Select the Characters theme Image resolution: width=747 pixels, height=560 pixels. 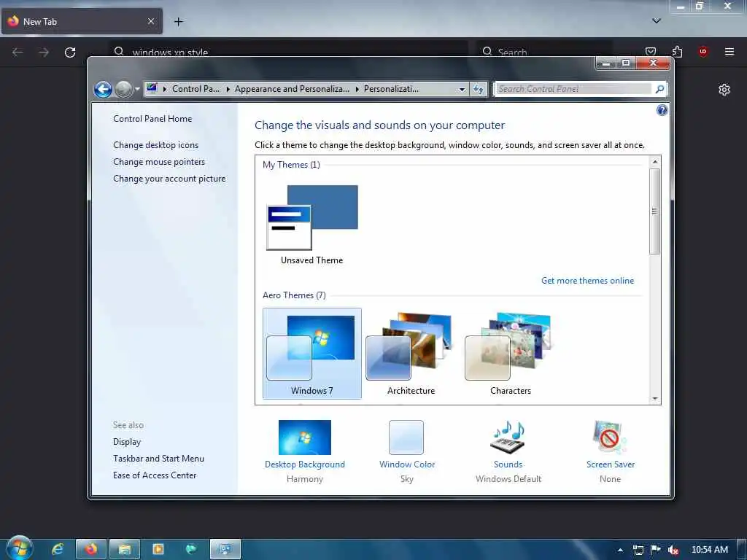click(x=510, y=354)
